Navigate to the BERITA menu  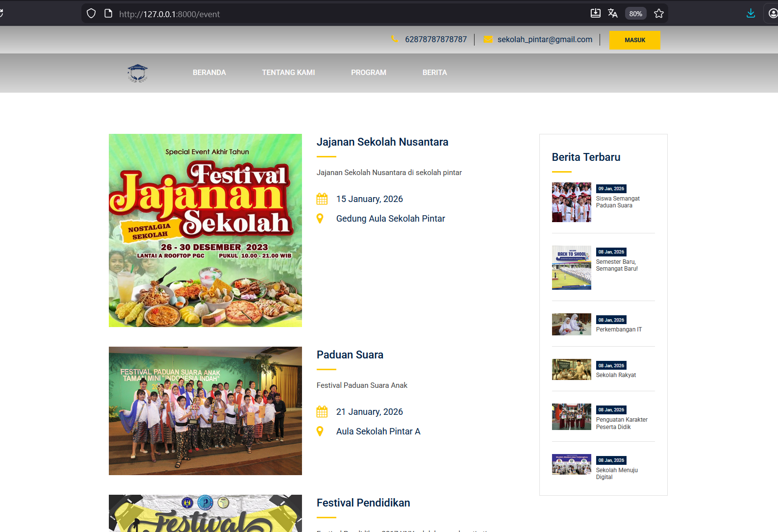coord(435,73)
